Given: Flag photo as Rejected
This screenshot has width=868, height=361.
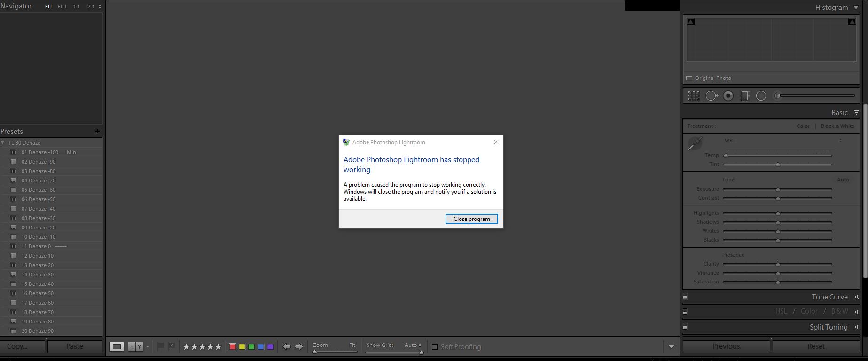Looking at the screenshot, I should pyautogui.click(x=172, y=346).
